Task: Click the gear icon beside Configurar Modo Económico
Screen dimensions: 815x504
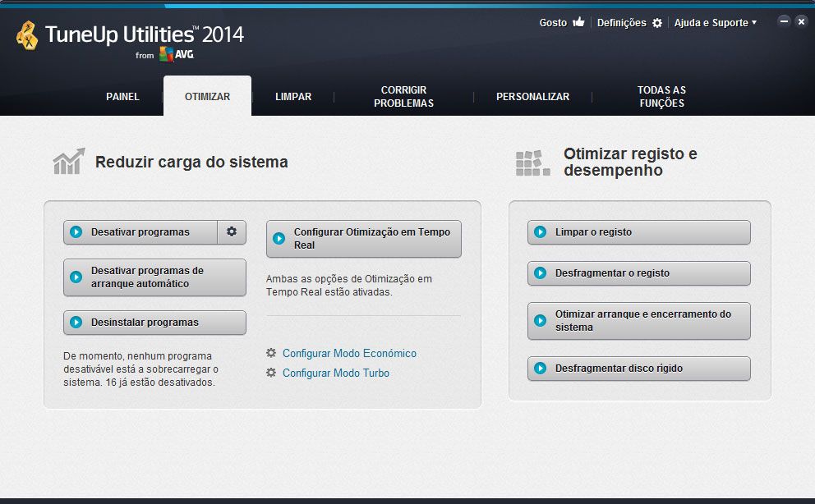Action: 271,353
